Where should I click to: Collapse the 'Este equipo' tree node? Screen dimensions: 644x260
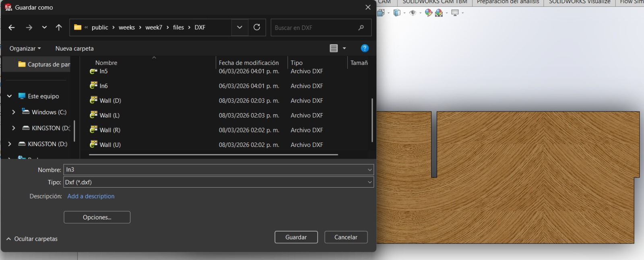point(10,96)
